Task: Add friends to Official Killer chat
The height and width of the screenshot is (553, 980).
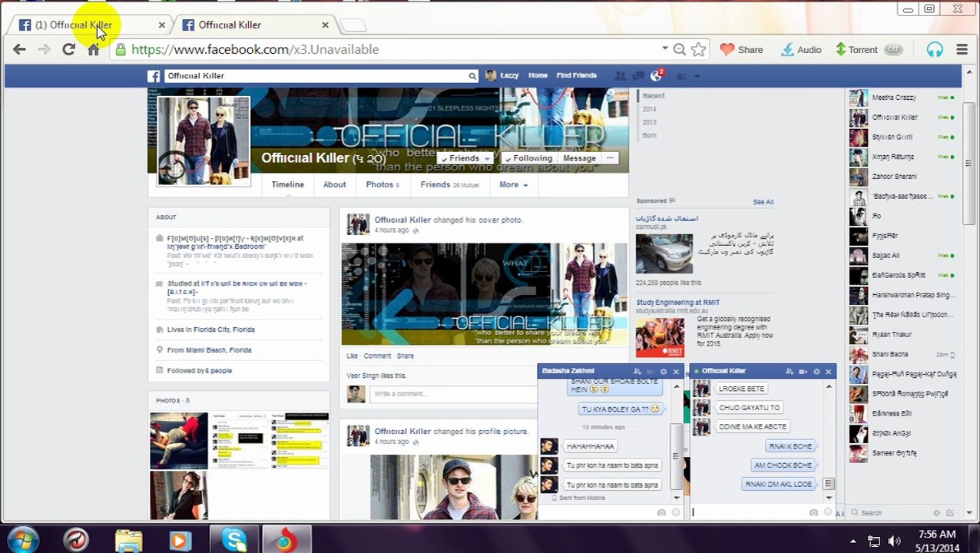Action: (790, 372)
